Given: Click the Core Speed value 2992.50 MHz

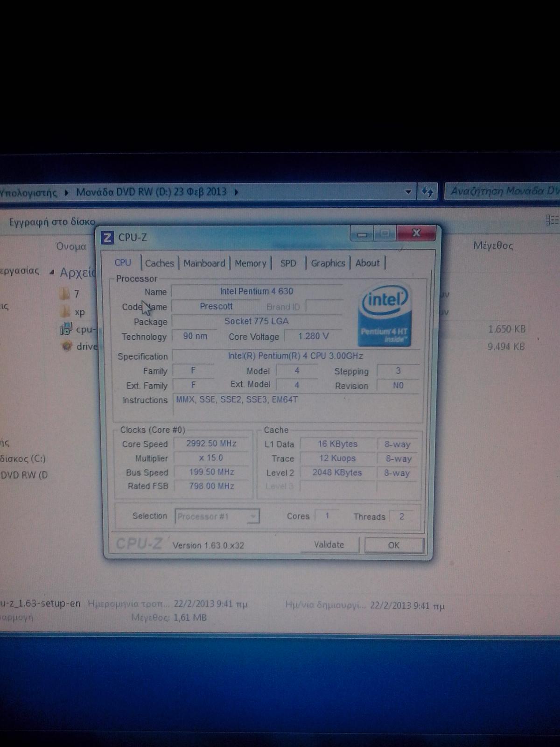Looking at the screenshot, I should point(211,444).
